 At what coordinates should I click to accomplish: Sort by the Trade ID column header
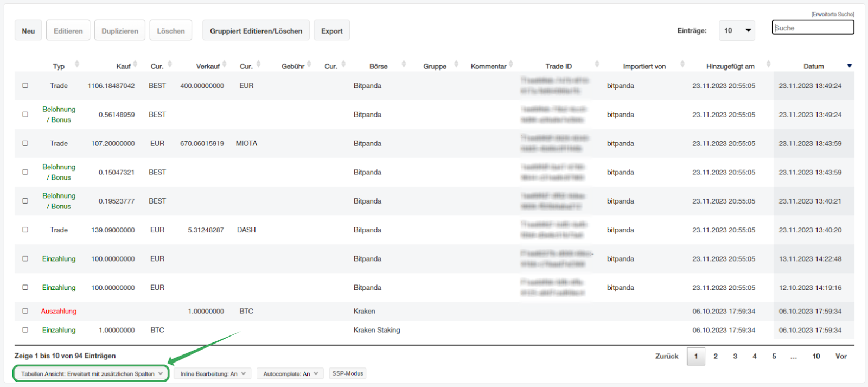click(559, 66)
